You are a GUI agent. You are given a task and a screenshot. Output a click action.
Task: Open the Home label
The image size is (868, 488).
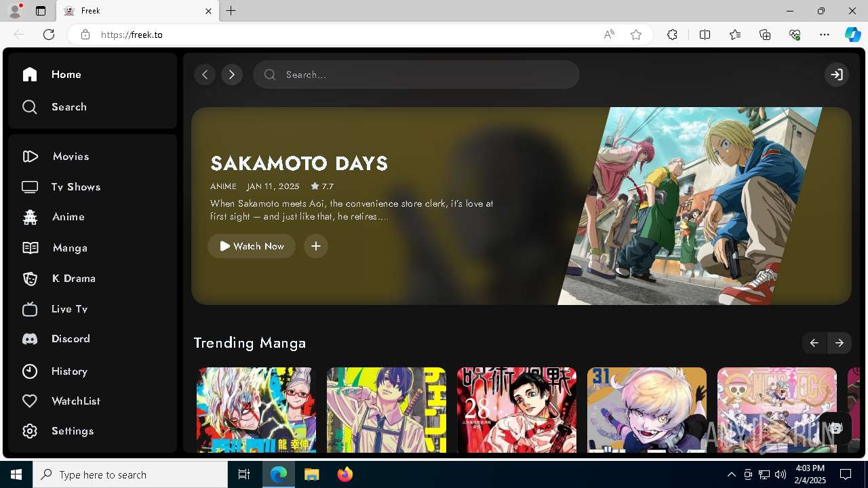(x=66, y=75)
